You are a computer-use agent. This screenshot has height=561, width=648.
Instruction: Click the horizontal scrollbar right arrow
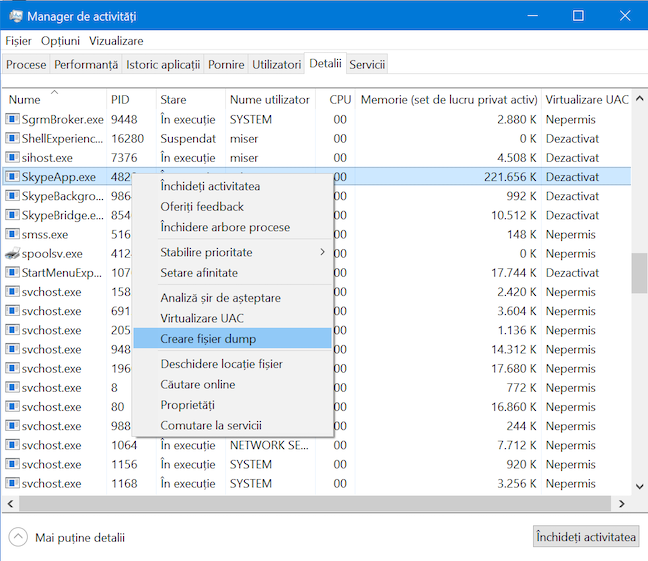tap(622, 504)
